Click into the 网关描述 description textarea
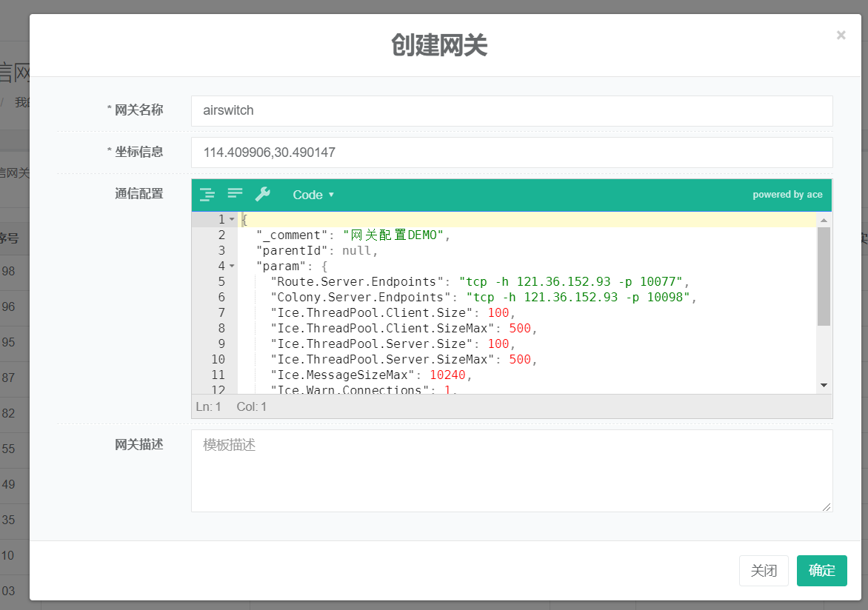The width and height of the screenshot is (868, 610). [x=511, y=471]
